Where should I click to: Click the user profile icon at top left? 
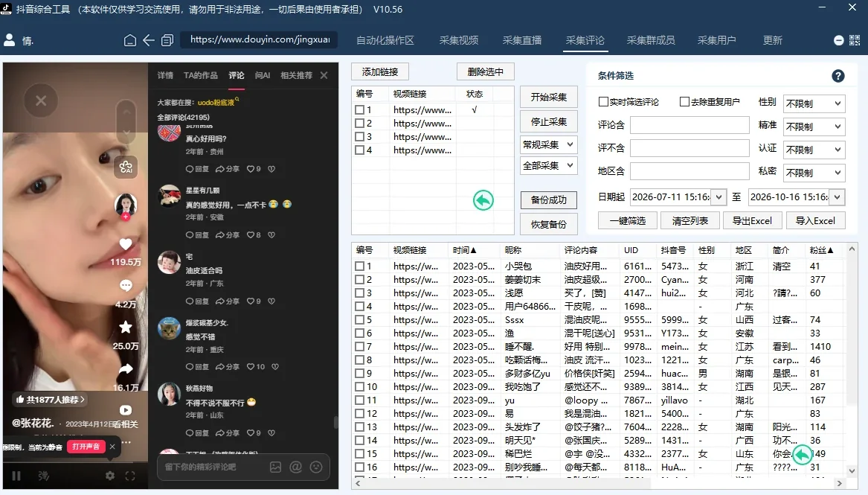coord(10,40)
